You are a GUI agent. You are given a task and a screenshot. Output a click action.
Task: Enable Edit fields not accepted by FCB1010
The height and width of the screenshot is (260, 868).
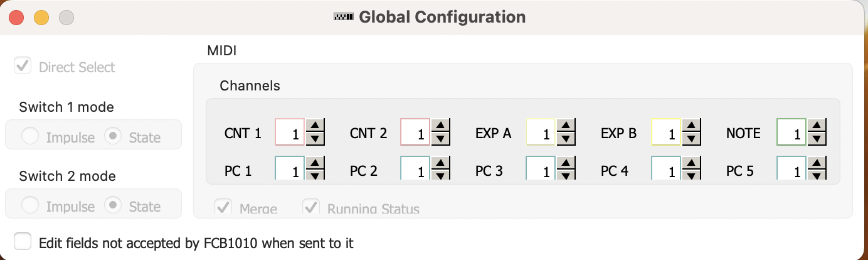pyautogui.click(x=23, y=242)
